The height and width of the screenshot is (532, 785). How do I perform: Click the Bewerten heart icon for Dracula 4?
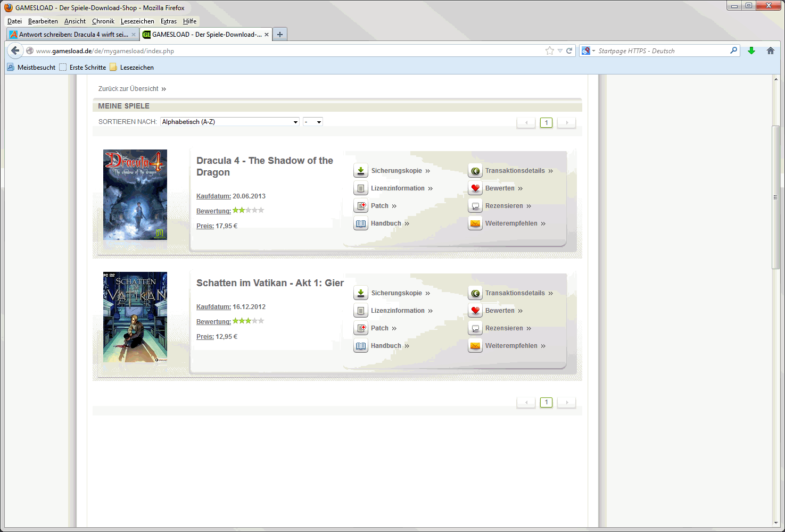tap(475, 188)
